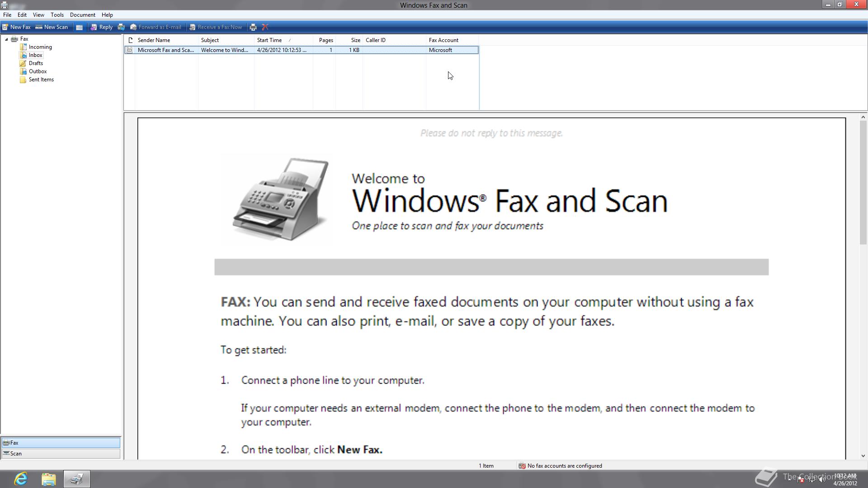
Task: Sort by the Size column header
Action: 349,40
